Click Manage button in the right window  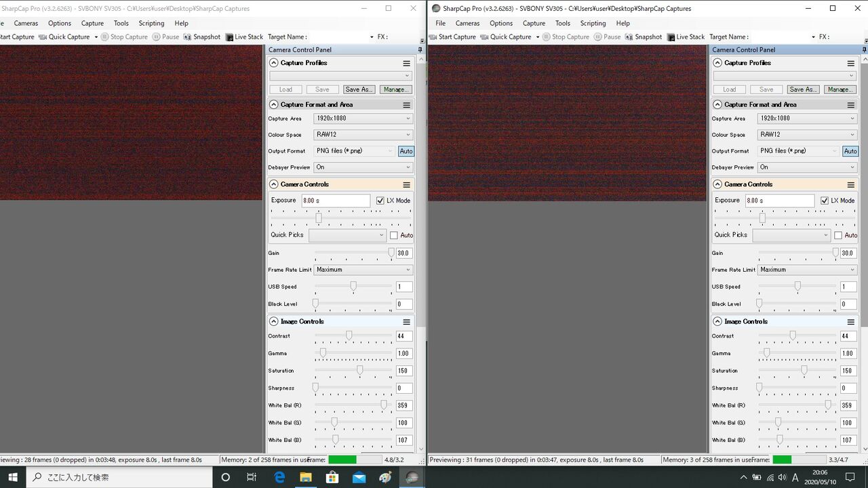tap(840, 89)
